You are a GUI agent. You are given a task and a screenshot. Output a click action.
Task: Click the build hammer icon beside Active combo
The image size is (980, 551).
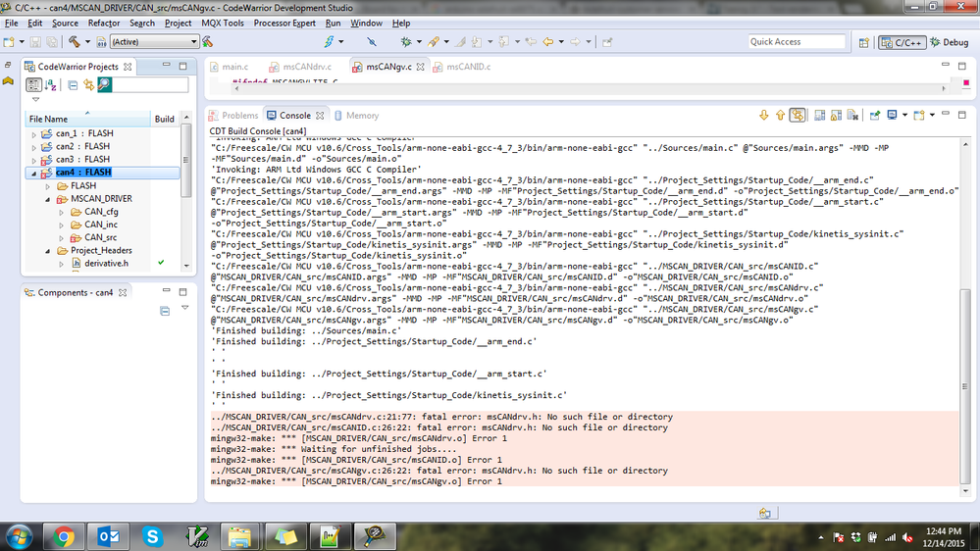coord(208,42)
